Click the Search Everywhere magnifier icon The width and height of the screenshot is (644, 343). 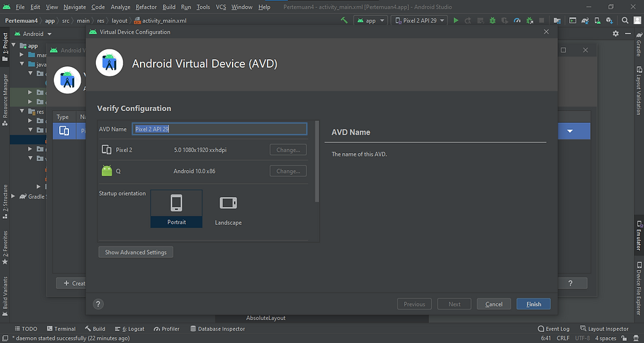[625, 20]
